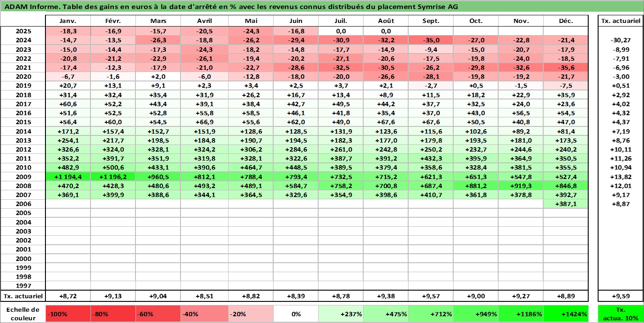644x323 pixels.
Task: Select the +758,2 cell in the 2008 row
Action: [x=341, y=185]
